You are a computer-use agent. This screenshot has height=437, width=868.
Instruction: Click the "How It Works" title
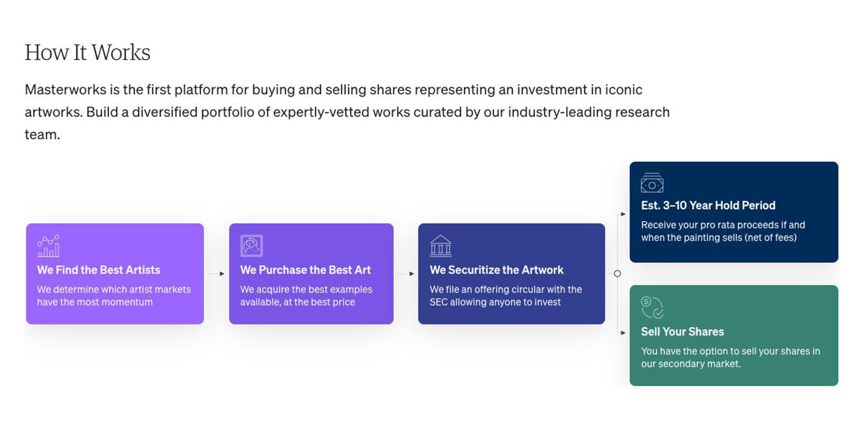tap(88, 53)
